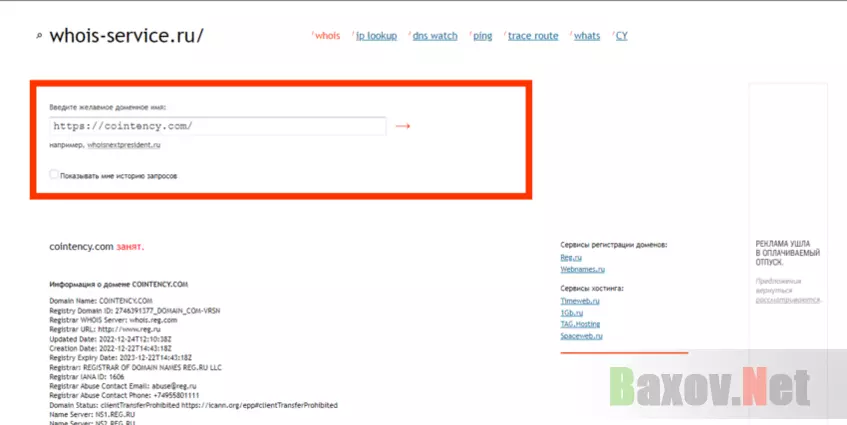847x425 pixels.
Task: Follow the whoisnextpresident.ru example link
Action: [x=124, y=145]
